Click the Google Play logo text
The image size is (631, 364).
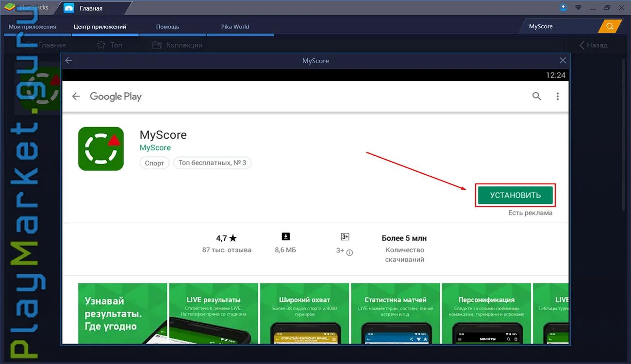[x=116, y=97]
